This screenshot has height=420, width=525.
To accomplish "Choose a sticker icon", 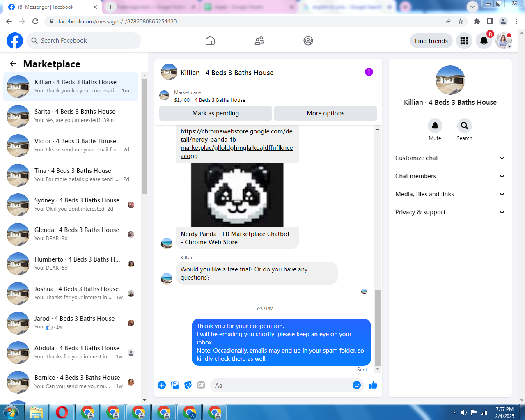I will 188,385.
